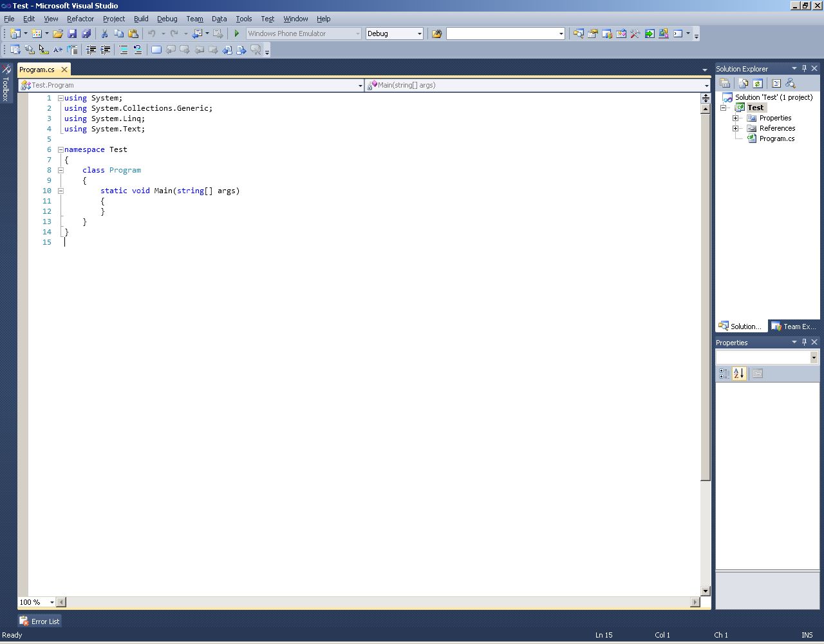The height and width of the screenshot is (644, 824).
Task: Open the File menu
Action: tap(9, 19)
